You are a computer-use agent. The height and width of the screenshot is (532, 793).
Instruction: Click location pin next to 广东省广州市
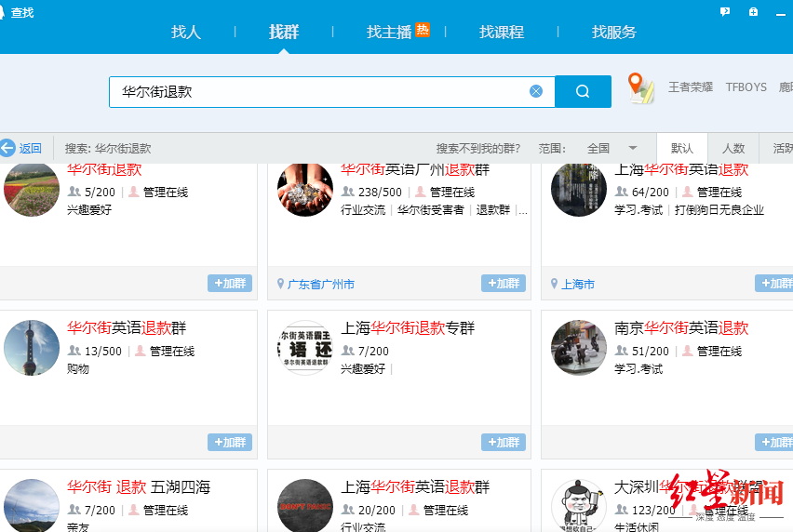[x=281, y=284]
